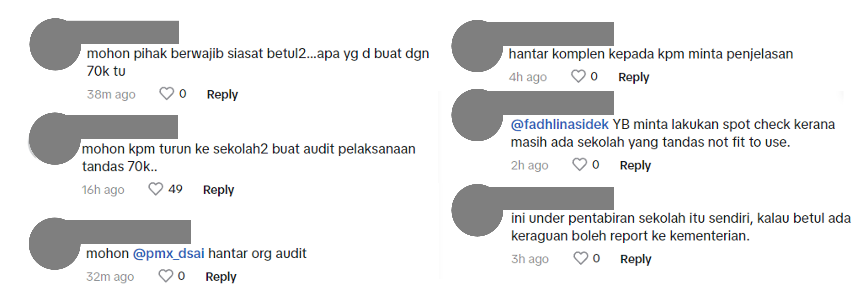Like the '@pmx_dsai hantar org audit' comment
This screenshot has height=301, width=868.
(166, 276)
